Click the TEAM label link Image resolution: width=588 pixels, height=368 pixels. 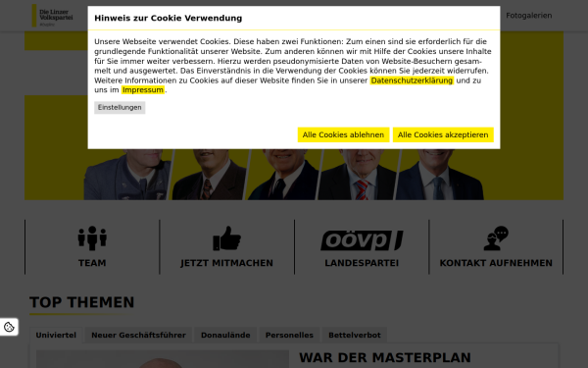coord(92,263)
